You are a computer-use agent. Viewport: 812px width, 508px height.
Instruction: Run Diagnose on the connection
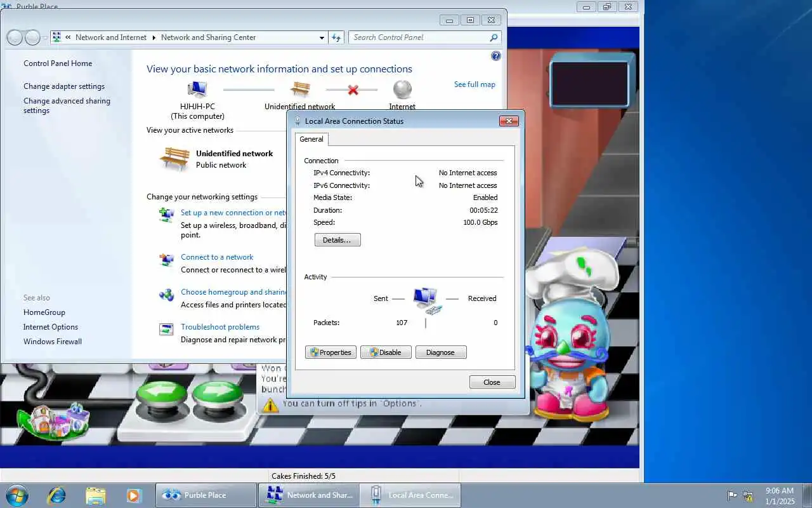tap(441, 352)
